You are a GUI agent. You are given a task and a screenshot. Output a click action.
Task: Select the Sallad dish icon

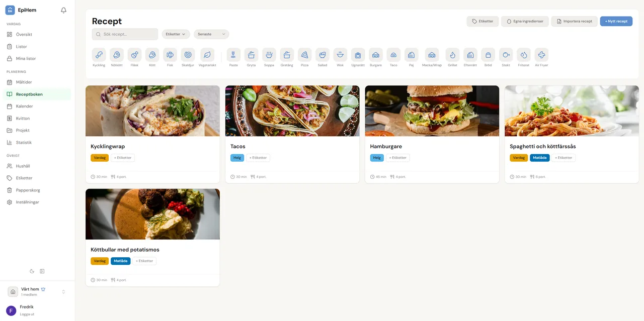pos(323,55)
